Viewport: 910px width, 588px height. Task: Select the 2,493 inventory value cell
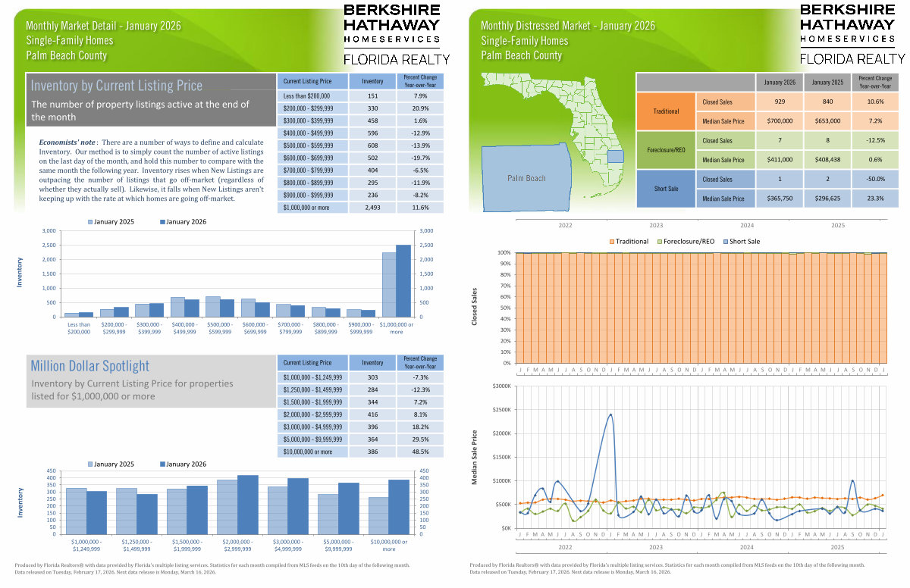(x=372, y=207)
